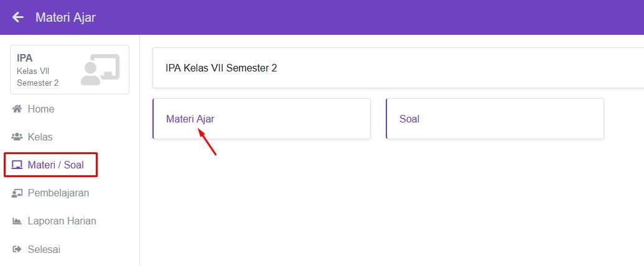The image size is (644, 266).
Task: Click the IPA Kelas VII Semester 2 heading
Action: pyautogui.click(x=221, y=68)
